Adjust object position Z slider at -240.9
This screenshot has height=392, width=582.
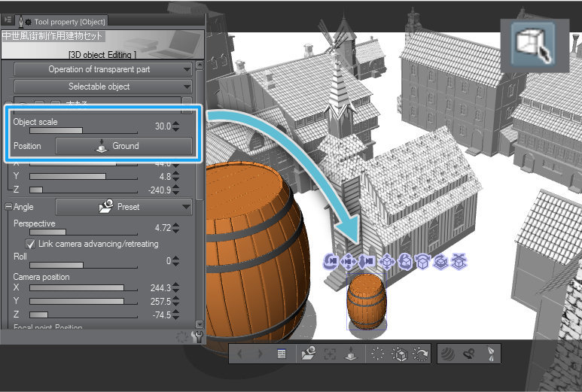tap(84, 190)
